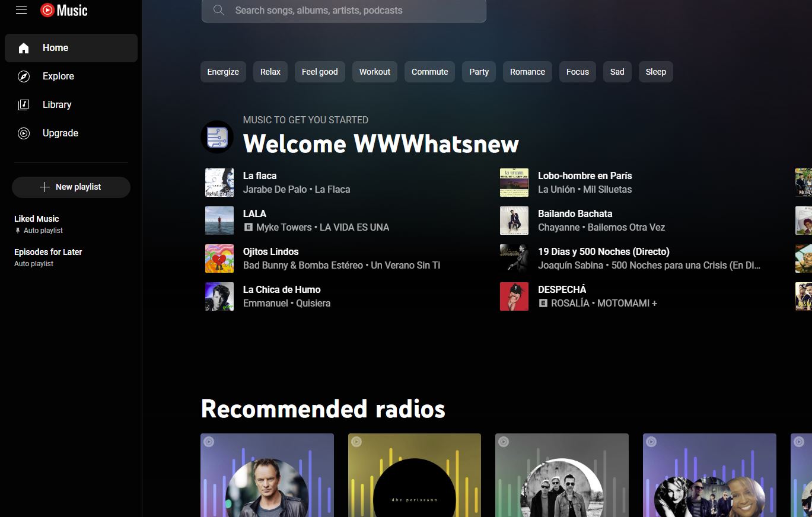
Task: Open the Explore section
Action: click(x=71, y=76)
